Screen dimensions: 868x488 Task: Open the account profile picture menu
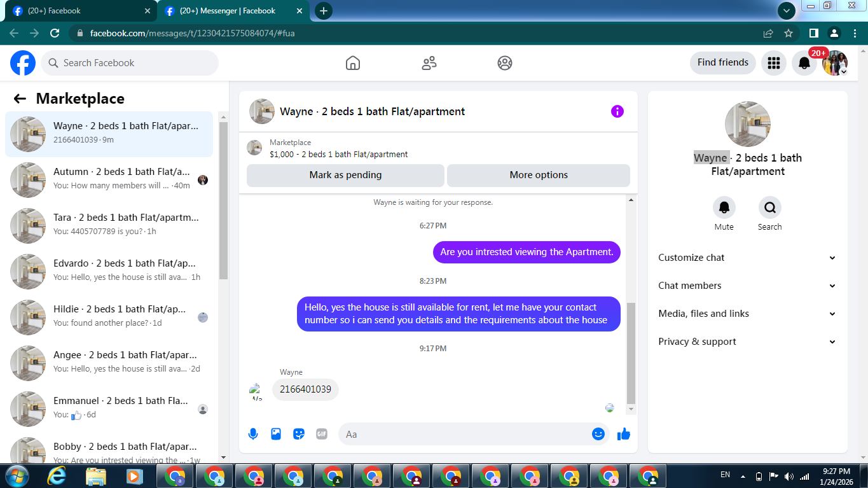coord(835,63)
